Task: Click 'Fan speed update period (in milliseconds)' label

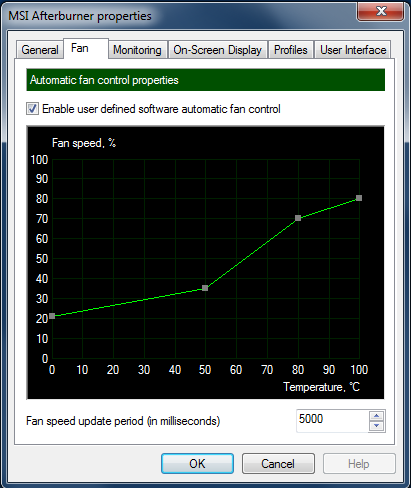Action: [123, 421]
